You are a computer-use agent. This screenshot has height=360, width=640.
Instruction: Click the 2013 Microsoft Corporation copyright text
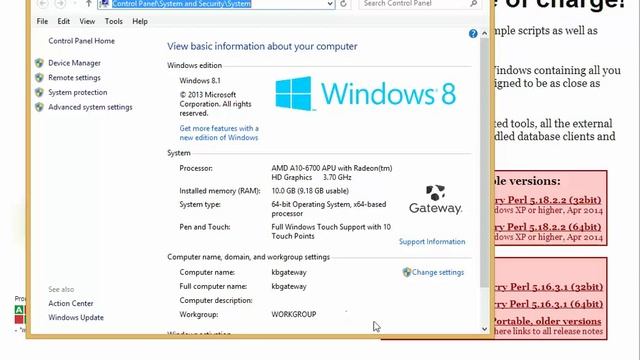tap(216, 104)
